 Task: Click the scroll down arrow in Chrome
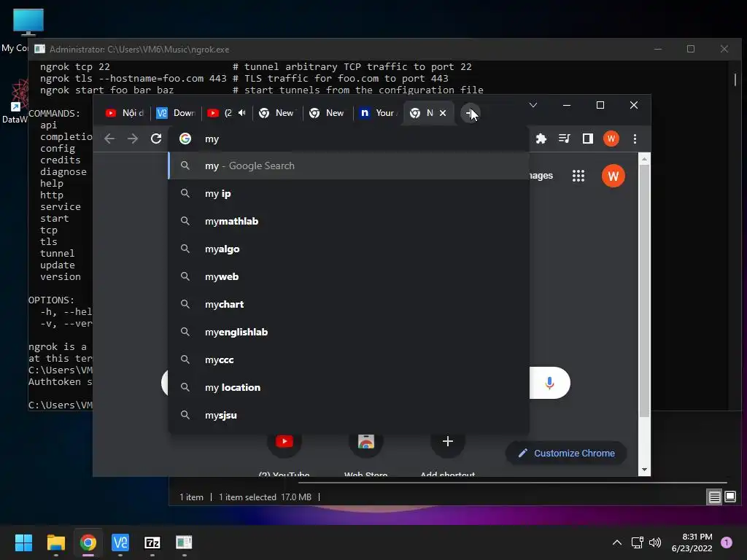(x=644, y=470)
